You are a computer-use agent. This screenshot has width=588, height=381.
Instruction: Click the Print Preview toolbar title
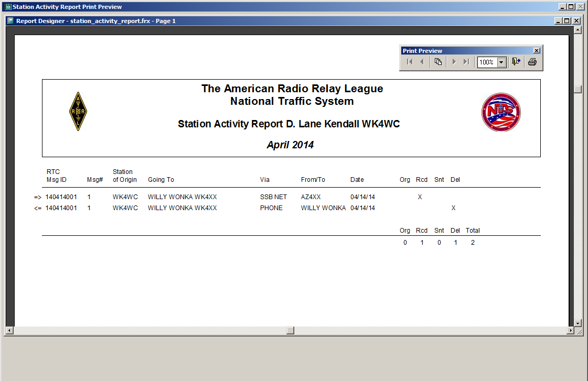click(x=422, y=51)
